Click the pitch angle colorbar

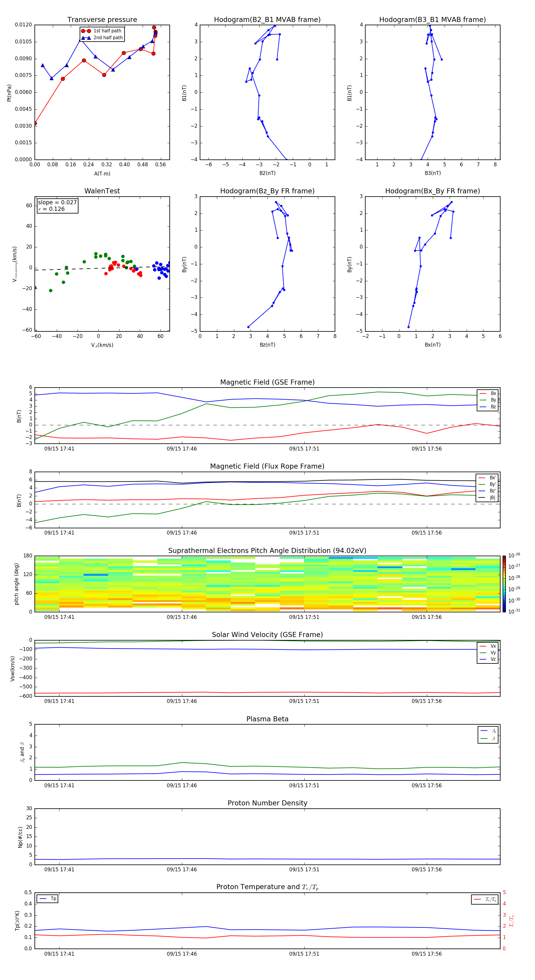pyautogui.click(x=504, y=584)
